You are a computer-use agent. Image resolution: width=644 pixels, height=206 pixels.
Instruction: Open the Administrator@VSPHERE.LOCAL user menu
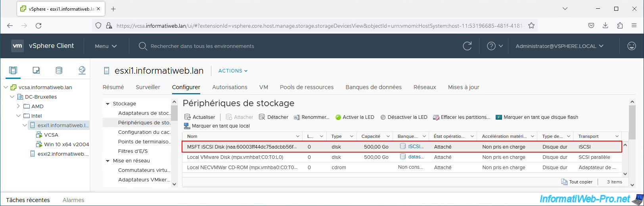(x=560, y=46)
